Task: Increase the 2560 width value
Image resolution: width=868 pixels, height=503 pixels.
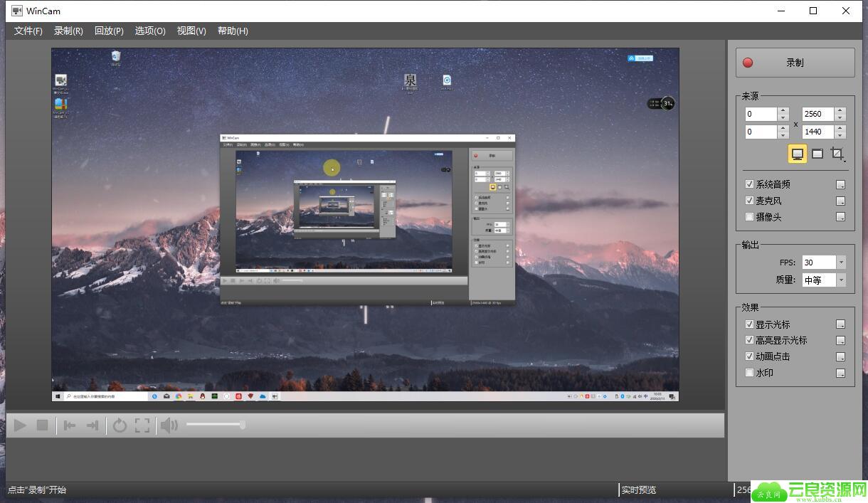Action: point(840,110)
